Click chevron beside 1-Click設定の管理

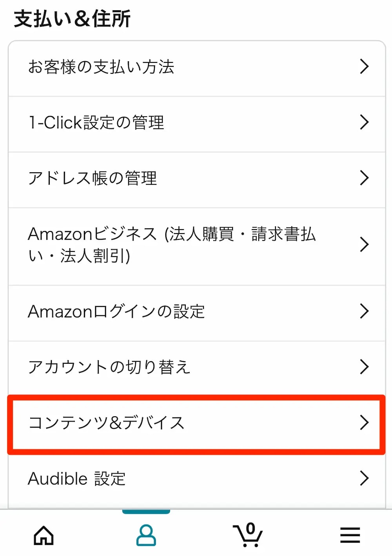[x=364, y=122]
